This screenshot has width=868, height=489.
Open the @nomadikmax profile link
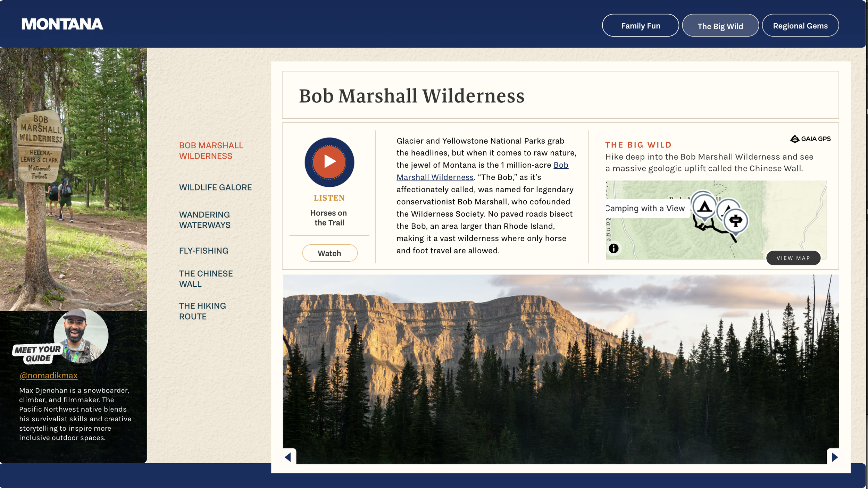(49, 376)
